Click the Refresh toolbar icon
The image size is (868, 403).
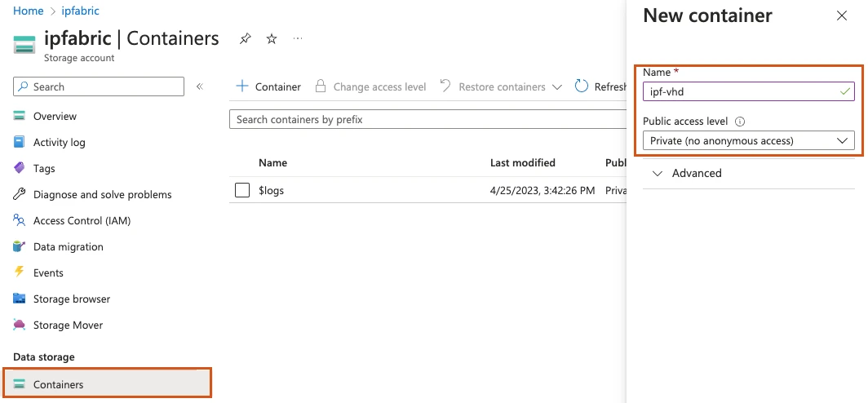(x=582, y=86)
